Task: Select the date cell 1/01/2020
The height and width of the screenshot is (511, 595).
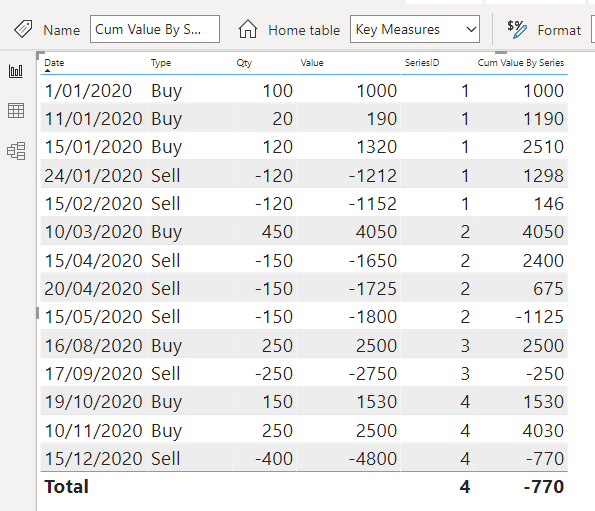Action: click(x=88, y=91)
